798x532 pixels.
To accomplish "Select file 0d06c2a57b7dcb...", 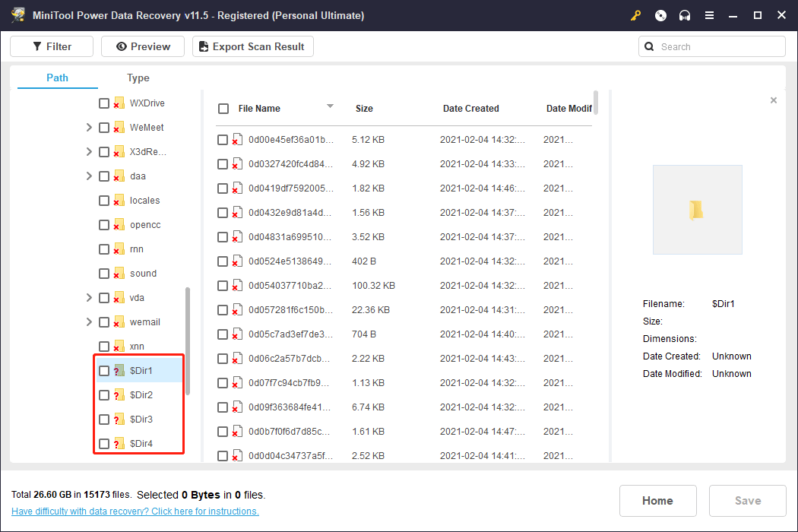I will coord(404,359).
